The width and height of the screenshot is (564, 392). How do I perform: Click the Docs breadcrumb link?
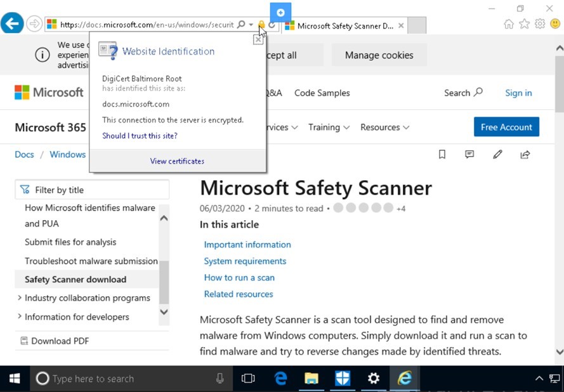tap(24, 154)
